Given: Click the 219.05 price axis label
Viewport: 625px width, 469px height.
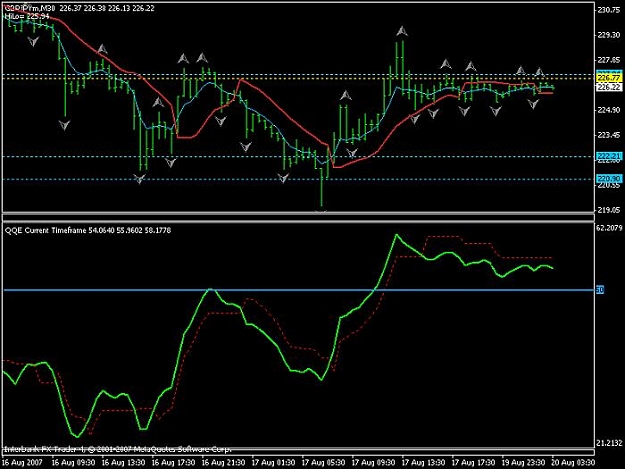Looking at the screenshot, I should coord(608,210).
